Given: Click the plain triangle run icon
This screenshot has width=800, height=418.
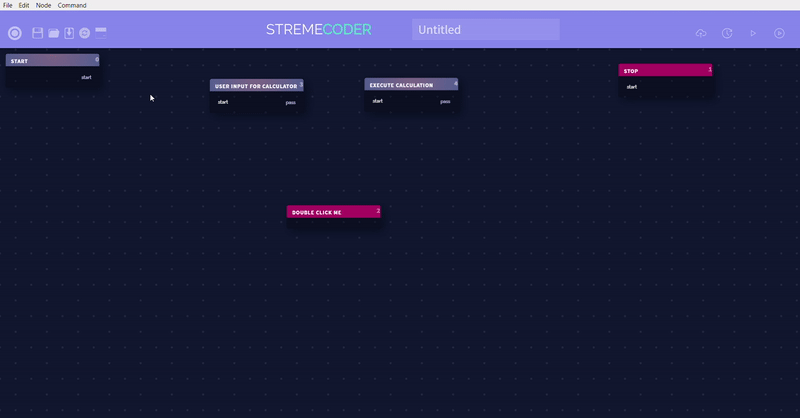Looking at the screenshot, I should click(x=753, y=33).
